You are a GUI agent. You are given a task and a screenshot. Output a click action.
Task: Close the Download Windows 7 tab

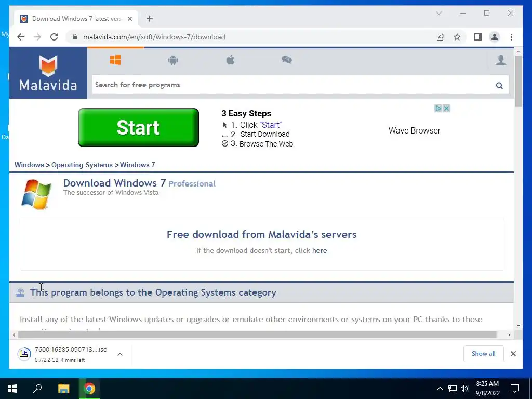coord(129,19)
